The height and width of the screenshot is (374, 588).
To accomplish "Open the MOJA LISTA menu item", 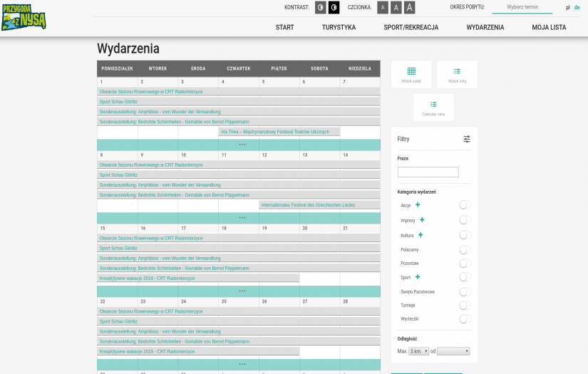I will tap(549, 27).
